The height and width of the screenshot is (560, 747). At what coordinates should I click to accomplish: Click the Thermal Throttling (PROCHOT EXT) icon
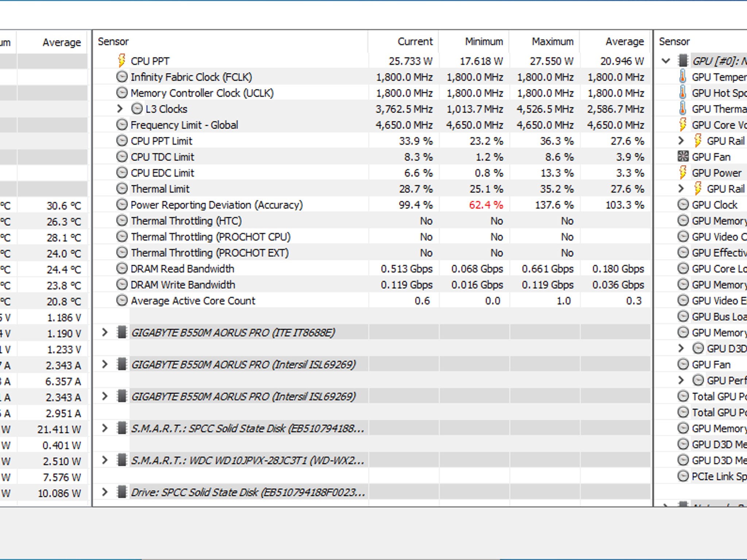tap(122, 253)
